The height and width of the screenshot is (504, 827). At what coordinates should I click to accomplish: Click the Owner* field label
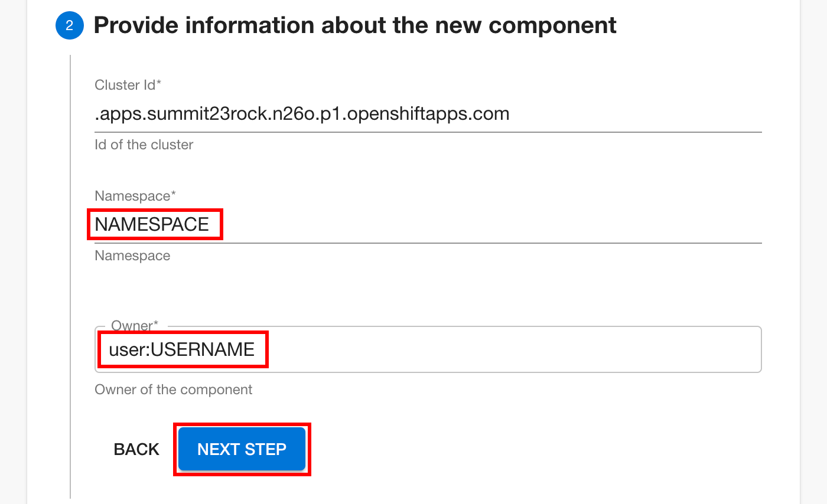135,325
